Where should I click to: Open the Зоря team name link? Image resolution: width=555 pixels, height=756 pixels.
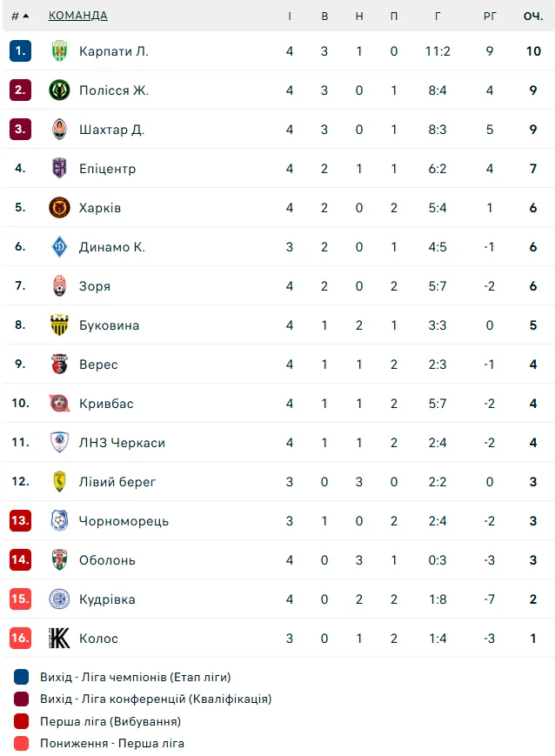coord(95,286)
